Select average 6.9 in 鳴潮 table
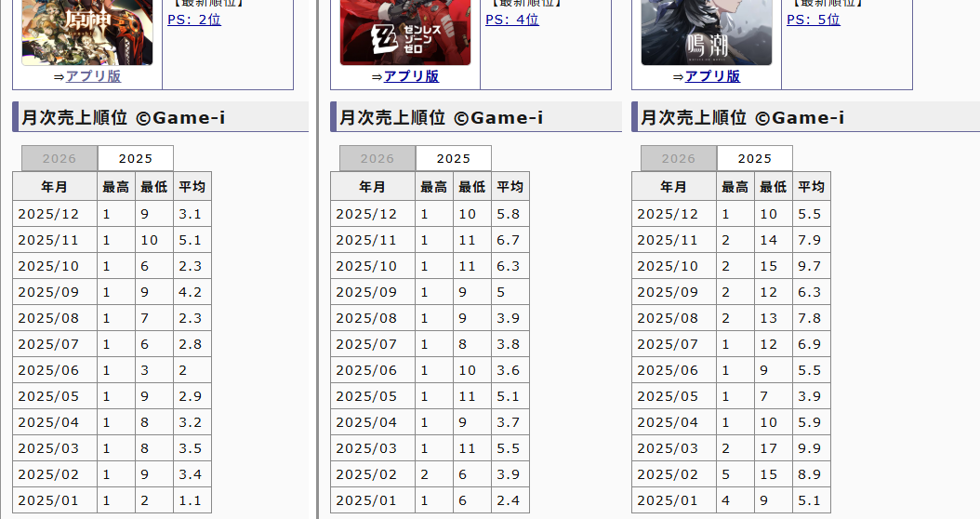Screen dimensions: 980x519 point(812,344)
